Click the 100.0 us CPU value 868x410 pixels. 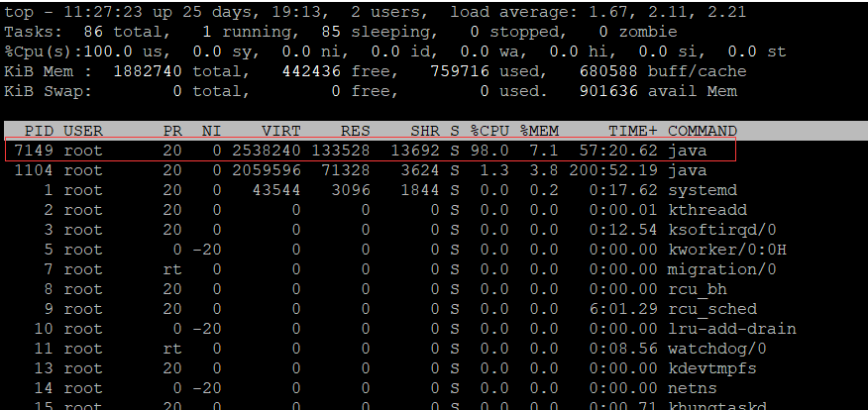click(x=108, y=52)
